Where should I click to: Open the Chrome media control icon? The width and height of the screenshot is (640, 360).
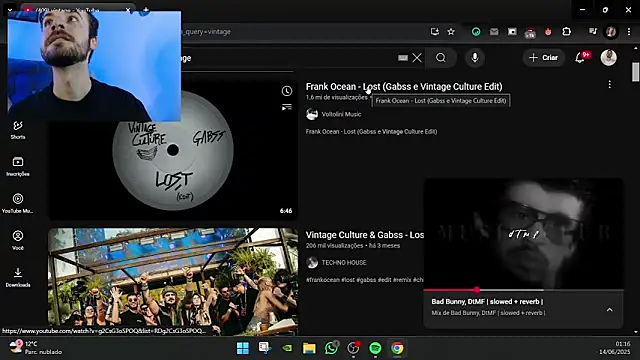593,32
